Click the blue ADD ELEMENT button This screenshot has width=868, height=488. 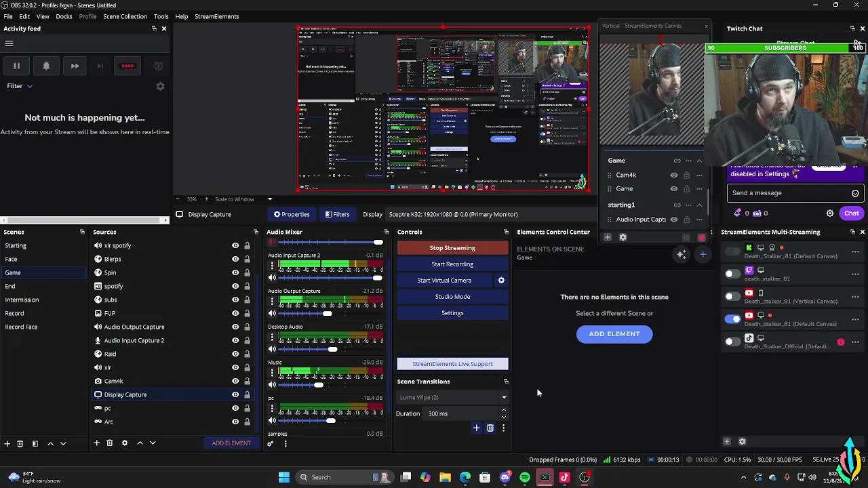click(x=614, y=334)
